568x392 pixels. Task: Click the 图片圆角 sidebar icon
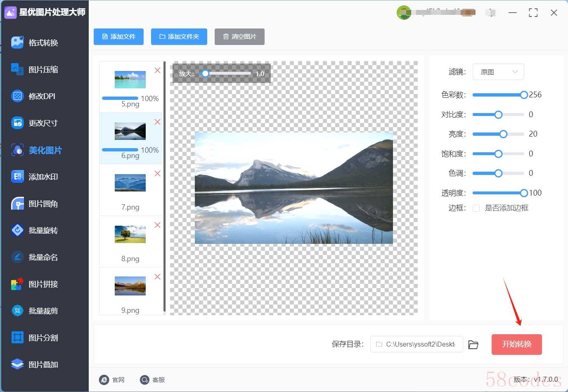17,204
